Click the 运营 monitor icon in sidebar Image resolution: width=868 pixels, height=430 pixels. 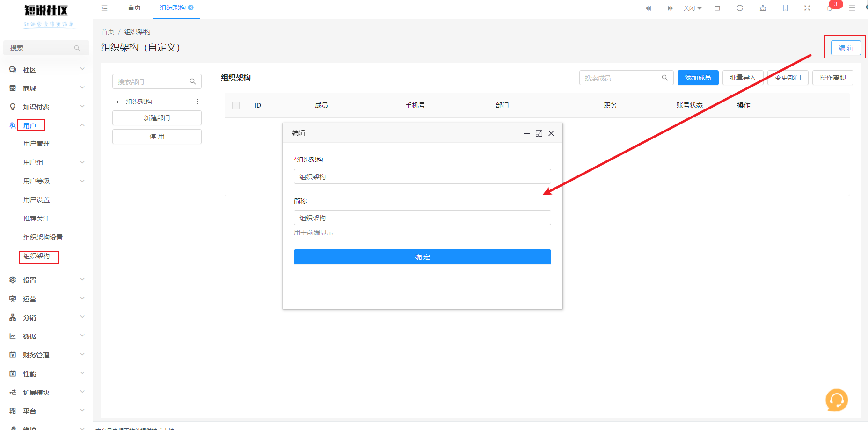pyautogui.click(x=13, y=299)
